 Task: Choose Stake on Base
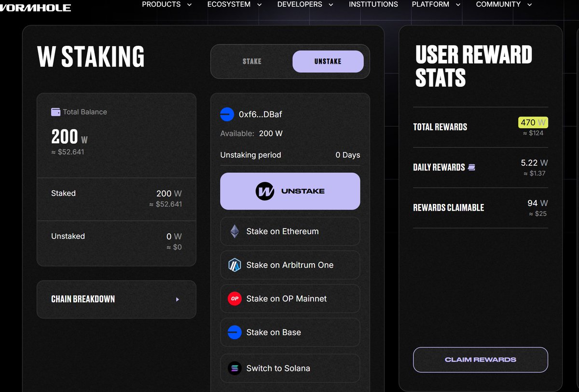pyautogui.click(x=290, y=332)
